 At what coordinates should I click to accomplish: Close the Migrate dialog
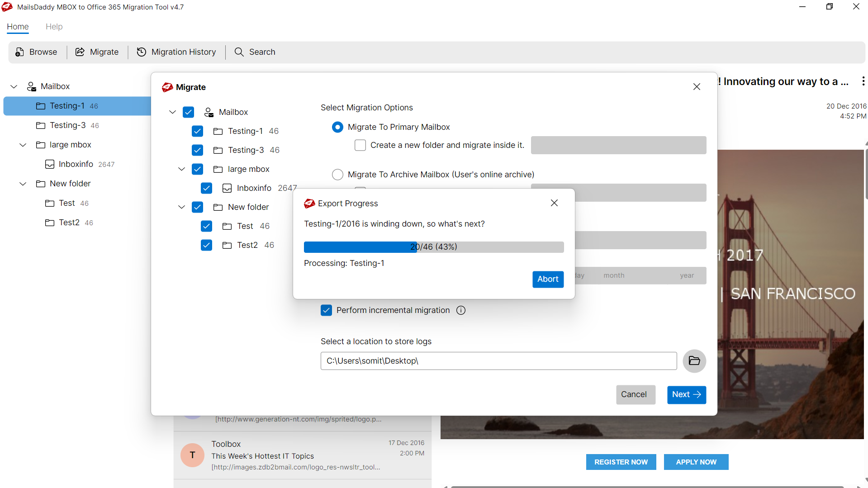pyautogui.click(x=697, y=87)
